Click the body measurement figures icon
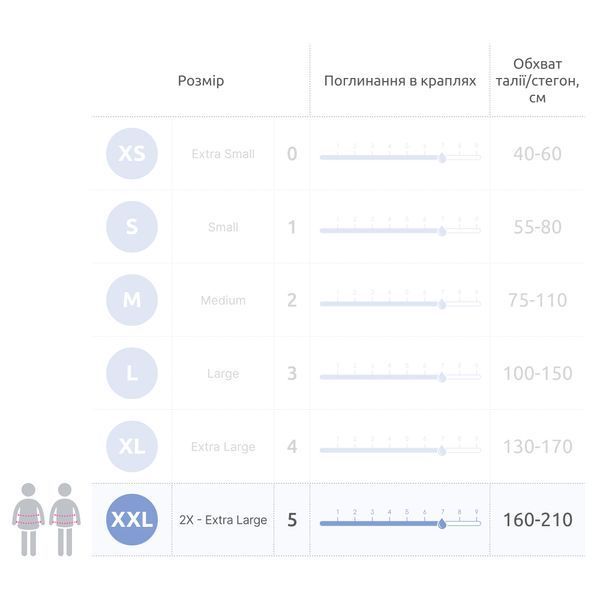 [46, 520]
